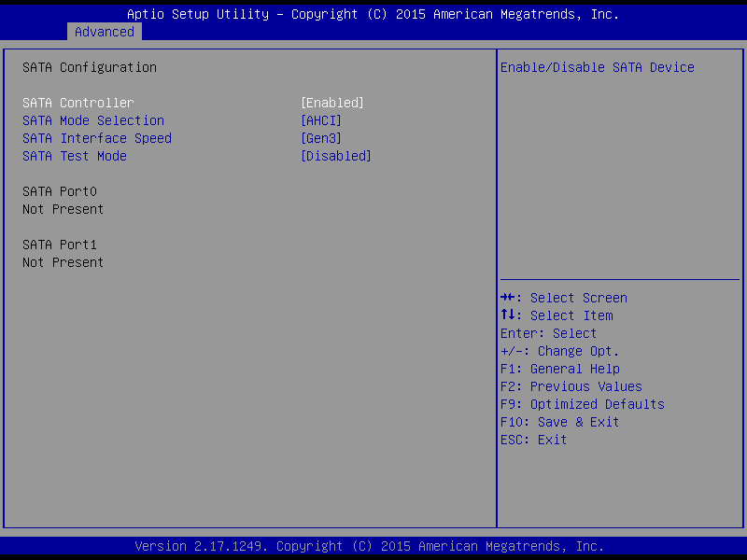
Task: Select the Advanced tab
Action: pos(105,32)
